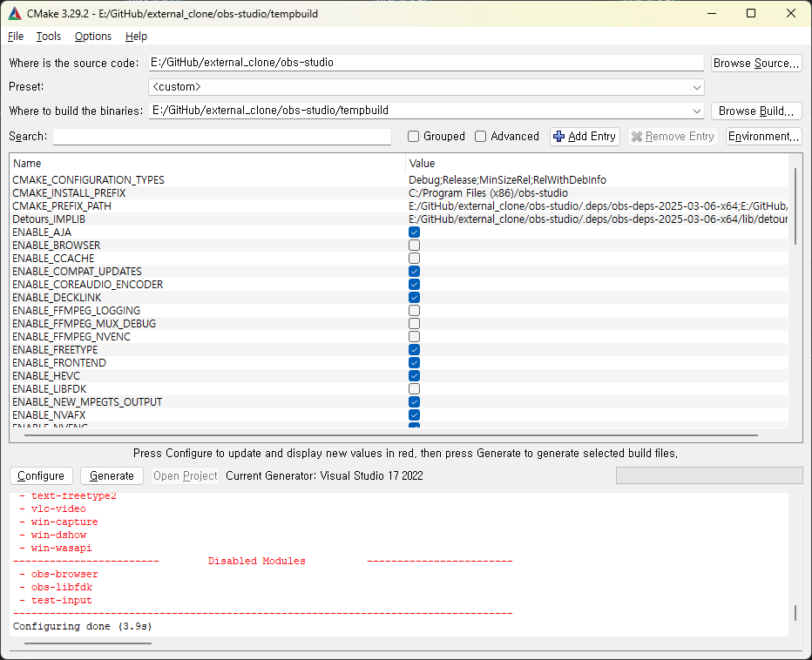Click the Configure button

click(x=41, y=475)
